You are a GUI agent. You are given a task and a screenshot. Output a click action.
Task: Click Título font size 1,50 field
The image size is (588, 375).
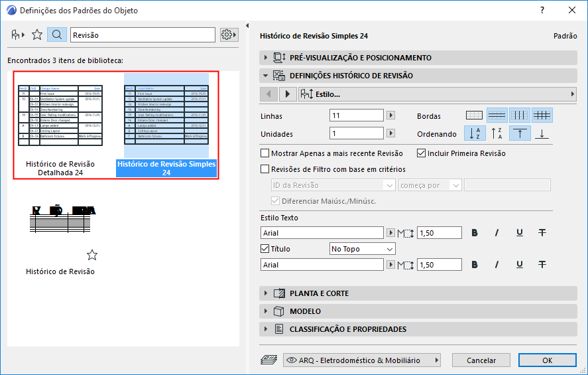[440, 265]
